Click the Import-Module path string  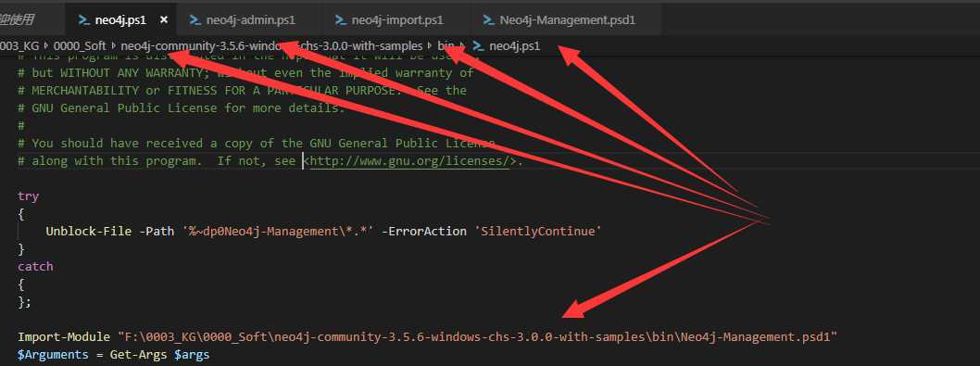coord(478,336)
